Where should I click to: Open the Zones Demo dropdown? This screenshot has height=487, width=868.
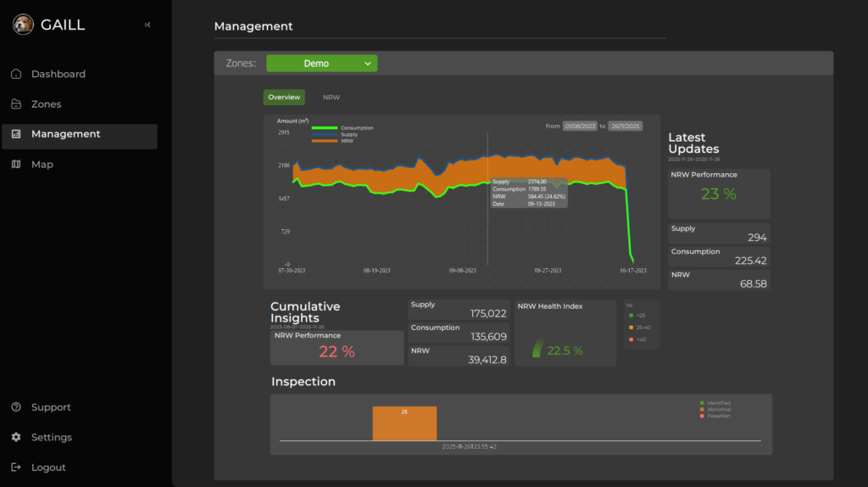pos(321,64)
